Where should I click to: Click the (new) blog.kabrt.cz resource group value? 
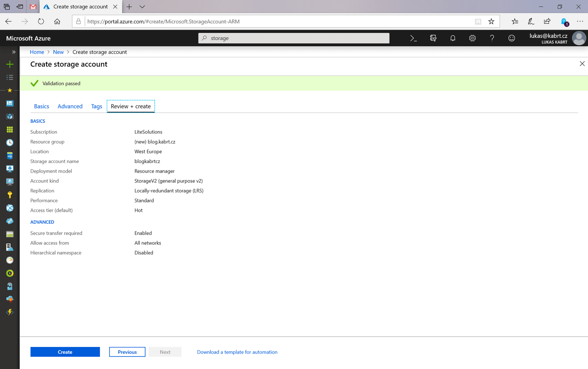click(x=155, y=142)
